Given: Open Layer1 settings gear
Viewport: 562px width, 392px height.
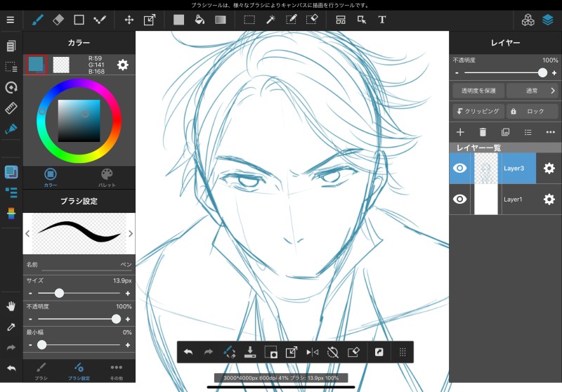Looking at the screenshot, I should point(549,200).
